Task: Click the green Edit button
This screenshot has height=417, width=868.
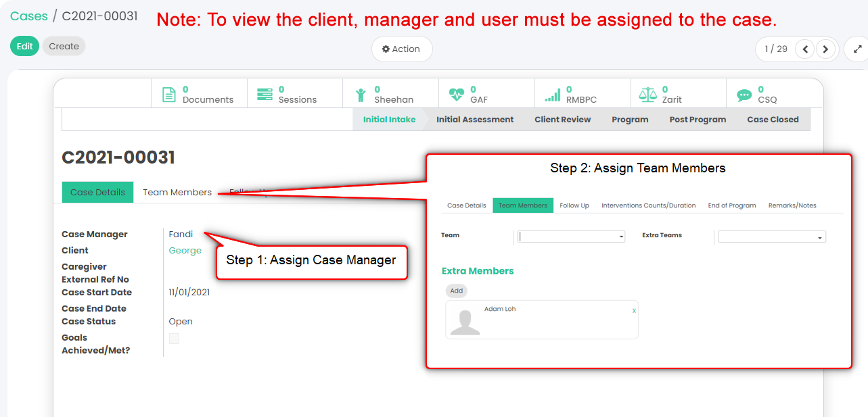Action: click(x=25, y=47)
